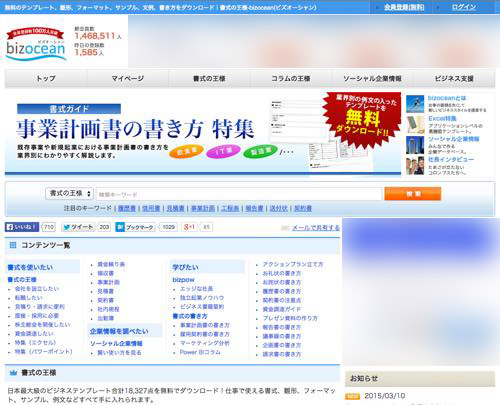Open the ソーシャル企業情報 navigation tab
Image resolution: width=500 pixels, height=405 pixels.
tap(372, 79)
